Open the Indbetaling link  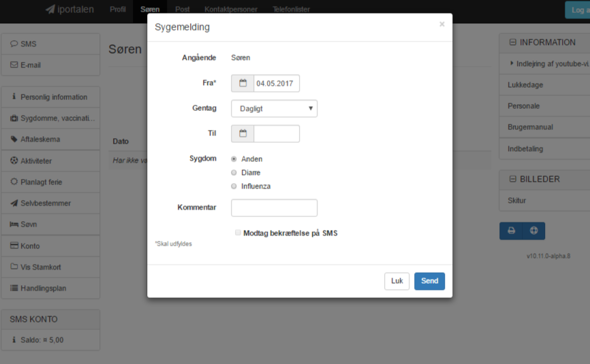click(525, 148)
